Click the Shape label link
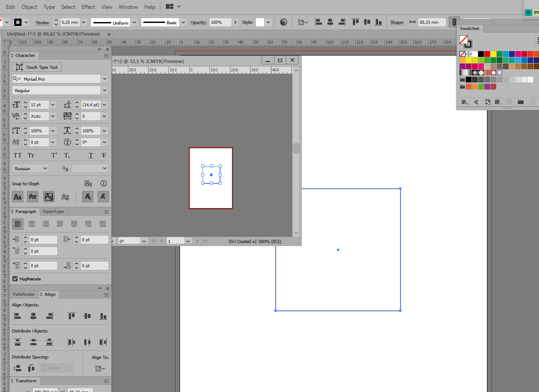This screenshot has width=539, height=392. [397, 22]
